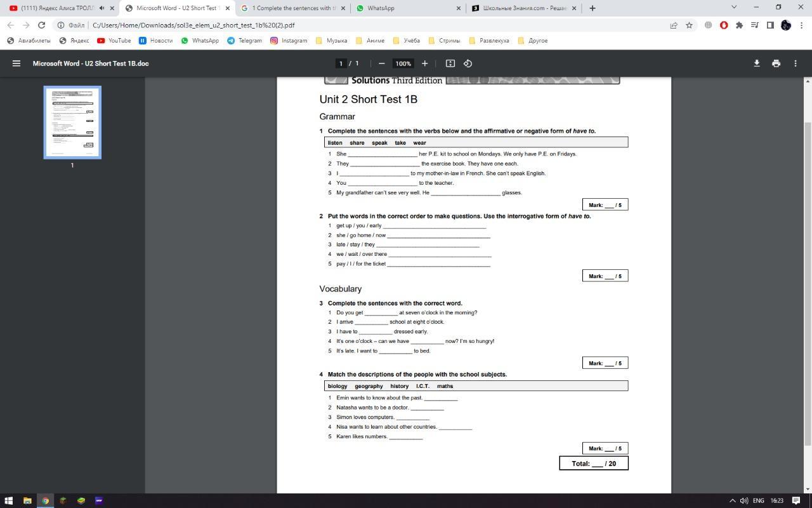Open Windows Start menu
Image resolution: width=812 pixels, height=508 pixels.
[x=9, y=500]
